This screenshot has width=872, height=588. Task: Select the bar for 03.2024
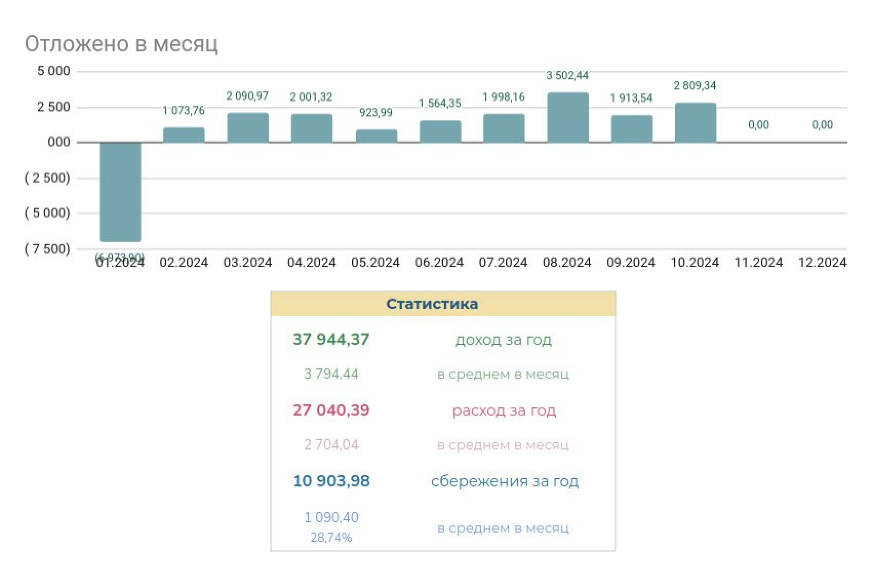pos(248,127)
